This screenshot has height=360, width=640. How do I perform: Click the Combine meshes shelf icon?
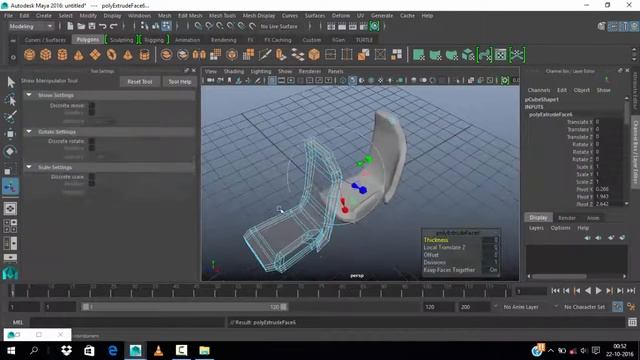[x=166, y=55]
